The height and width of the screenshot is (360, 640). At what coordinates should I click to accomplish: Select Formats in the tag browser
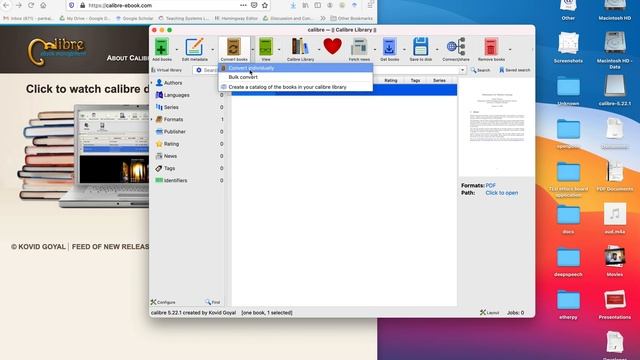click(173, 120)
